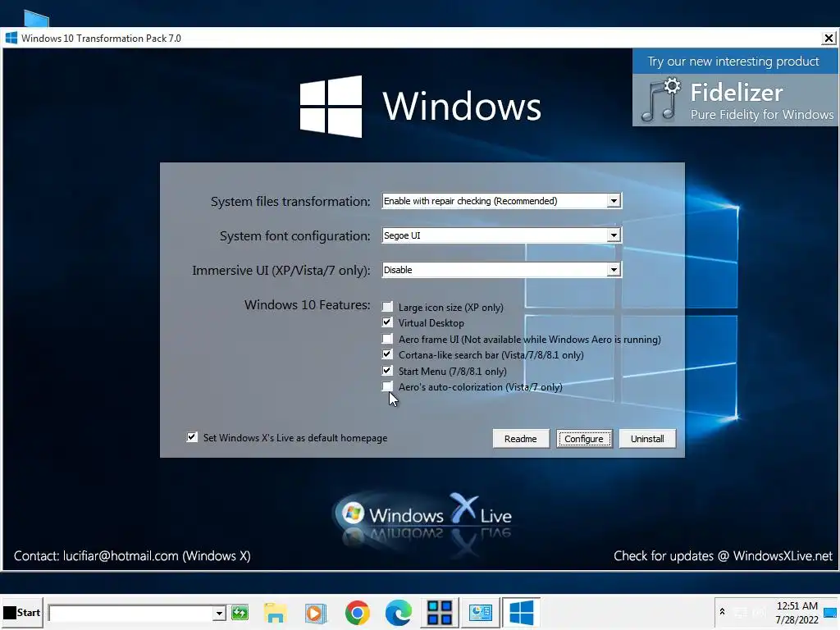Screen dimensions: 840x630
Task: Enable Aero's auto-colorization checkbox
Action: 387,386
